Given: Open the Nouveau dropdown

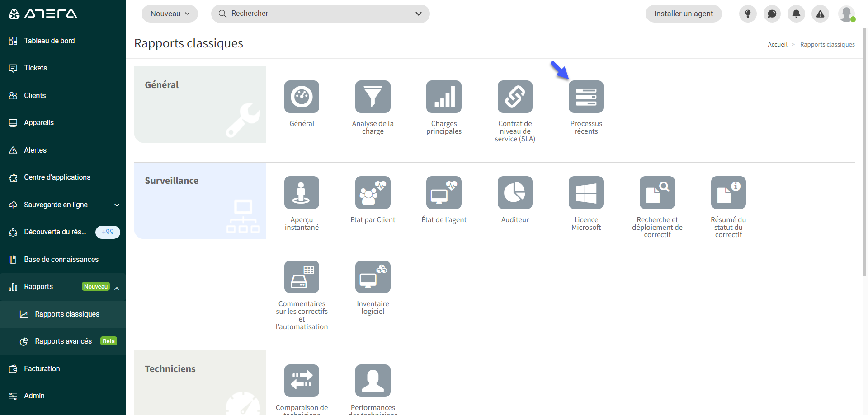Looking at the screenshot, I should pos(170,14).
